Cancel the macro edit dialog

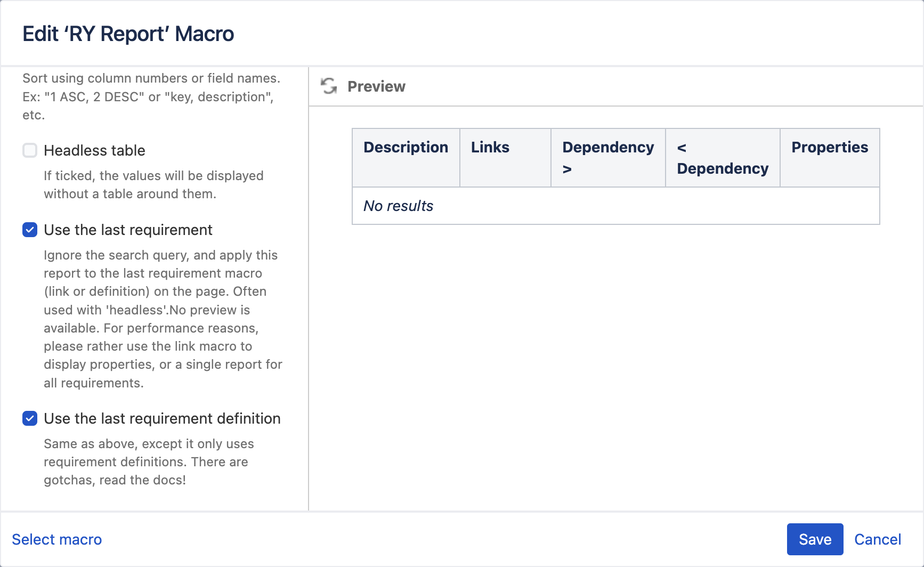877,539
